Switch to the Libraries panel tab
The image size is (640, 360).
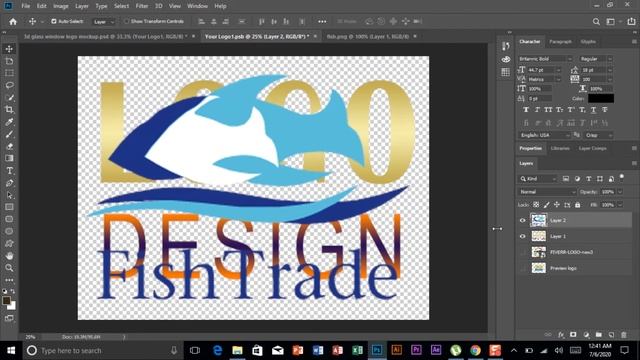[560, 148]
